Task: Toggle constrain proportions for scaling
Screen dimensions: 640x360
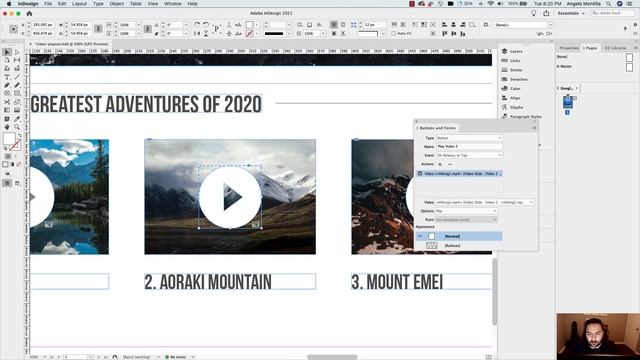Action: [x=148, y=29]
